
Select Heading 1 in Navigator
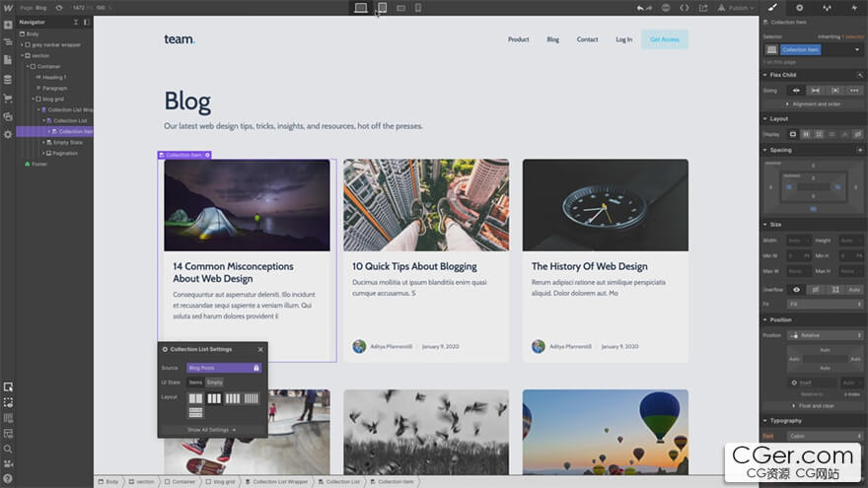pos(54,78)
